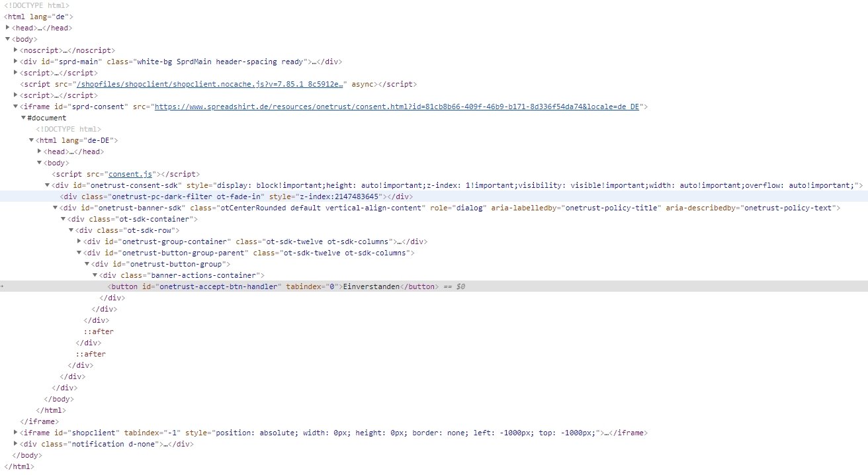
Task: Select the #document label text
Action: (47, 118)
